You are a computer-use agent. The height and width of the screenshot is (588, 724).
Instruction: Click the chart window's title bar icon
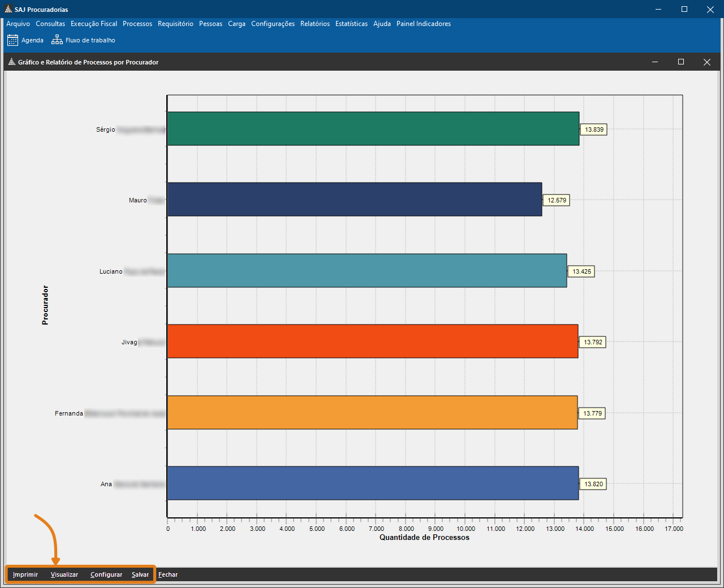pos(12,62)
